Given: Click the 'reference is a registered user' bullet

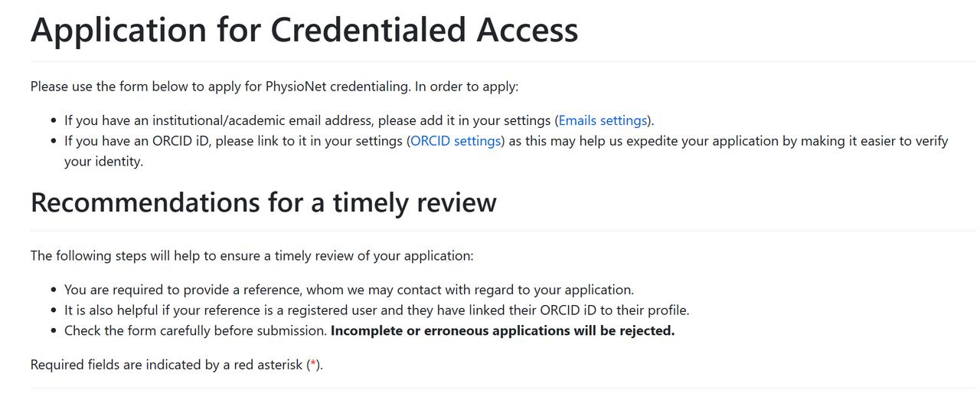Looking at the screenshot, I should (x=377, y=310).
